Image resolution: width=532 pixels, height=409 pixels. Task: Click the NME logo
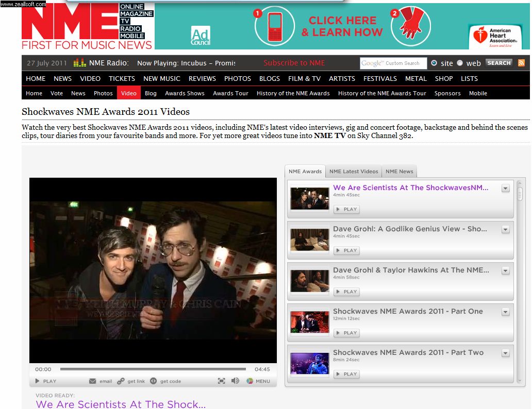(70, 21)
